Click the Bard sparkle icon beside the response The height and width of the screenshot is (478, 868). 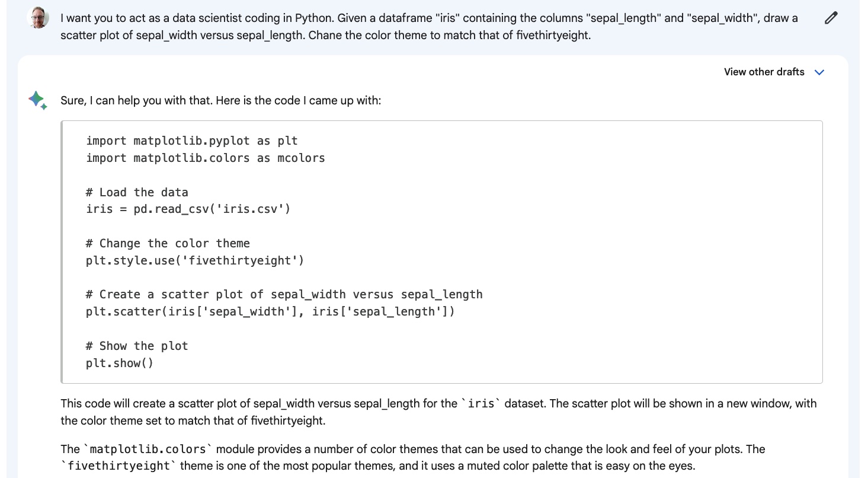(x=37, y=100)
